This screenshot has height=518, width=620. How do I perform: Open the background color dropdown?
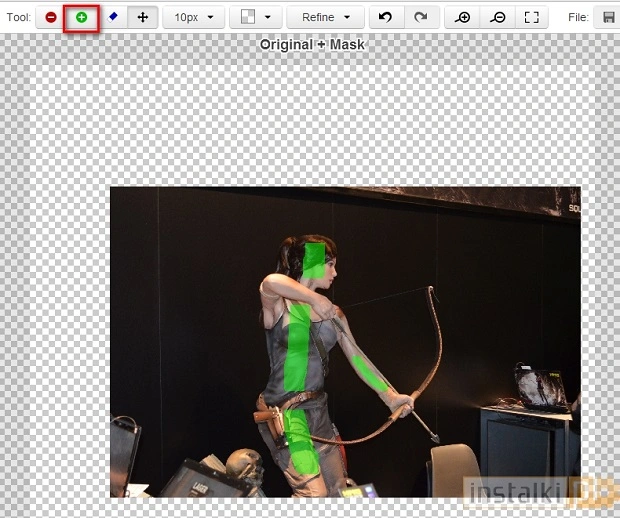255,17
